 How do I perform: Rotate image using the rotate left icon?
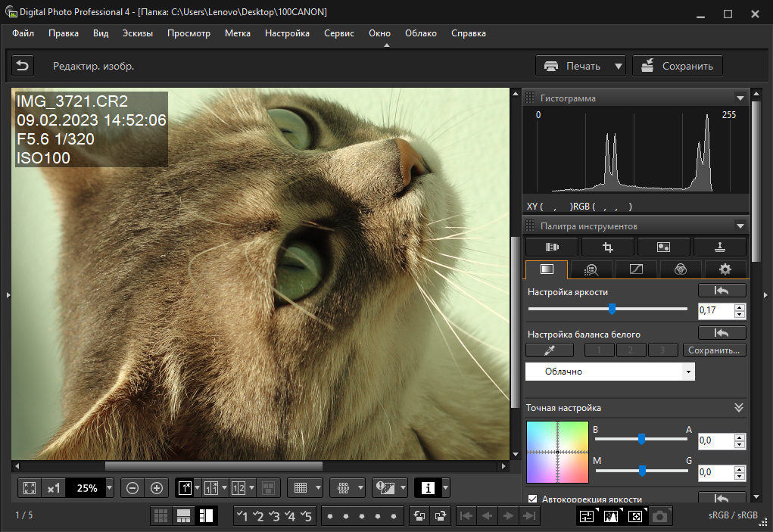point(418,516)
